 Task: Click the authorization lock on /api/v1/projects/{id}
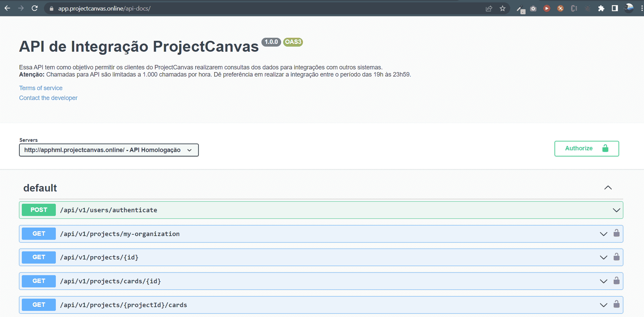point(616,257)
